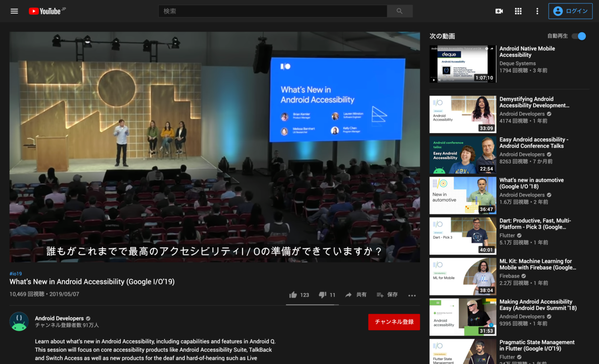Viewport: 599px width, 364px height.
Task: Open the Android Developers channel avatar
Action: point(19,322)
